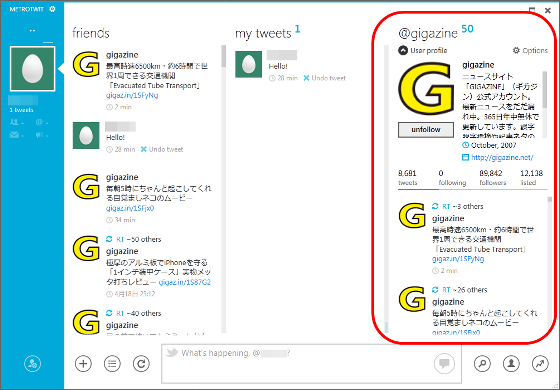
Task: Open the http://gigazine.net/ link
Action: pyautogui.click(x=502, y=158)
